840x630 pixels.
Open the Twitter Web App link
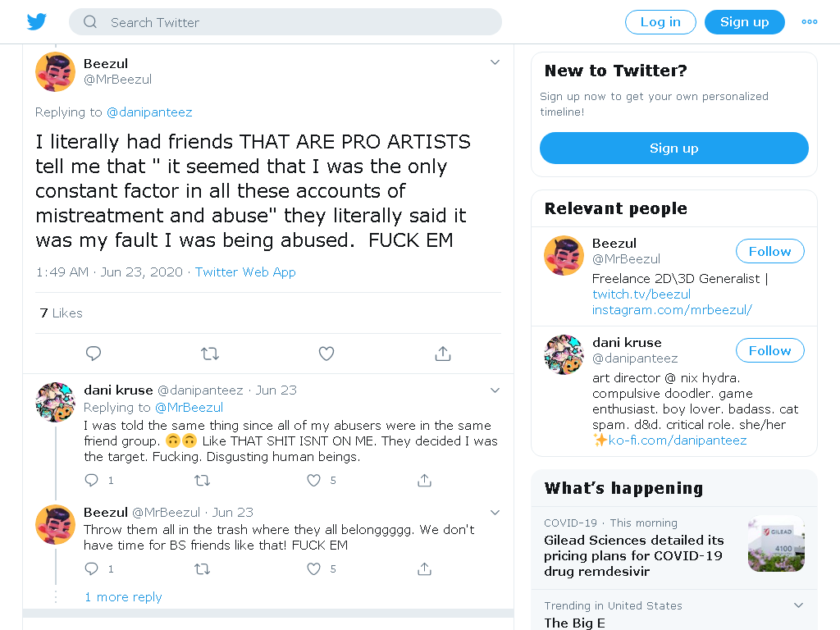click(x=245, y=272)
